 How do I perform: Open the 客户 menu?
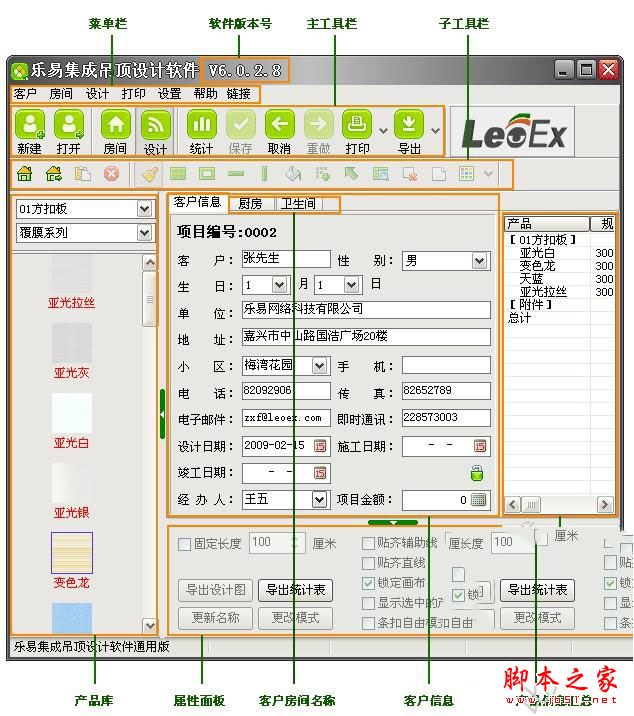[25, 94]
